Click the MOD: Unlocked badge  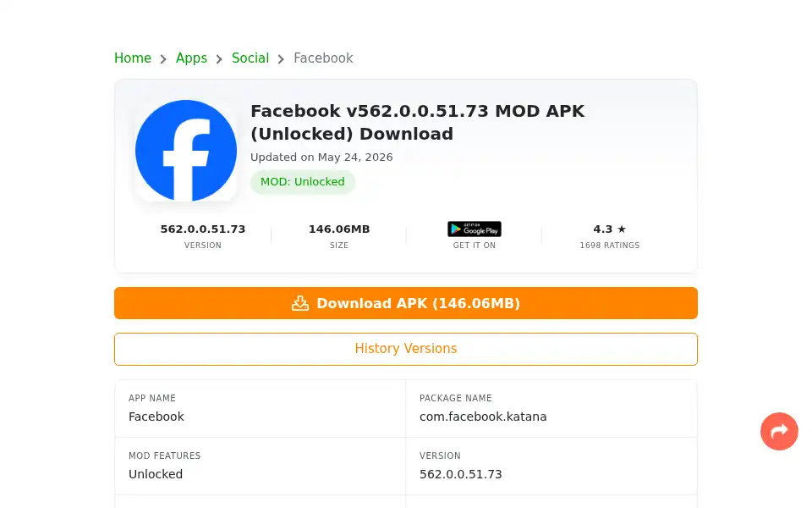(x=303, y=182)
